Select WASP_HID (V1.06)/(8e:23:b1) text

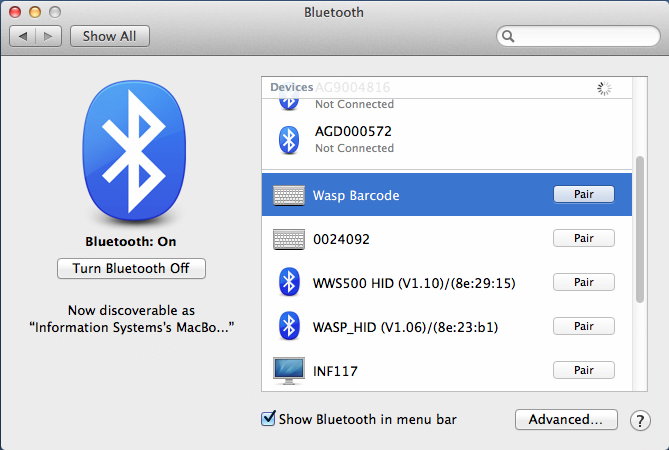point(405,327)
